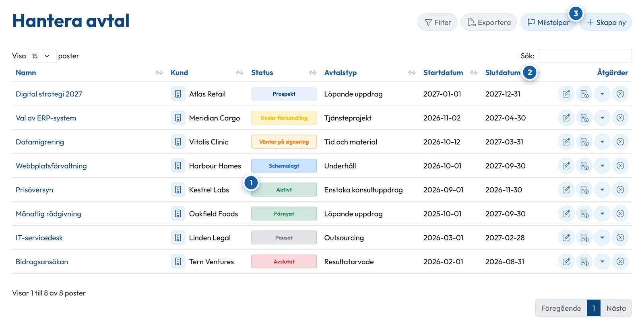Open document-clock icon for Prisöversyn
The height and width of the screenshot is (328, 644).
(x=584, y=190)
